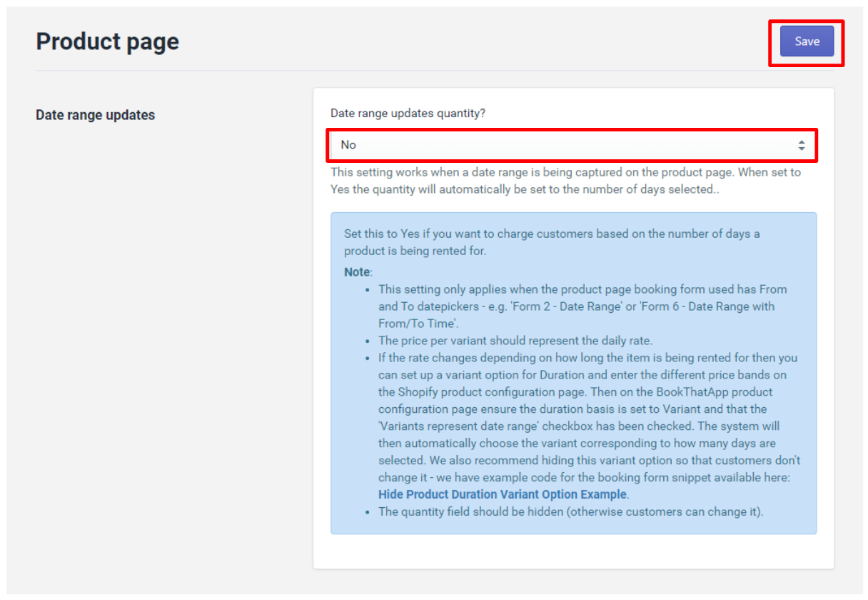Click the 'quantity field should be hidden' bullet
This screenshot has width=868, height=600.
(570, 511)
